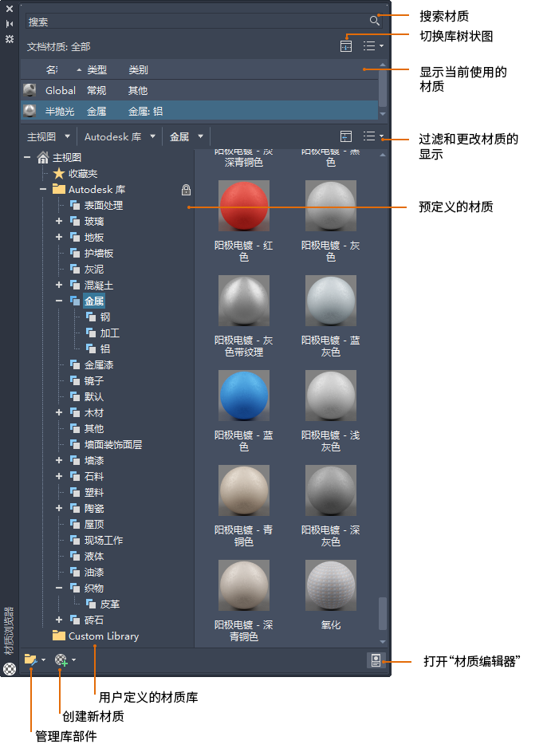This screenshot has height=756, width=551.
Task: Pick the 阳极电镀 - 青铜色 material thumbnail
Action: 244,490
